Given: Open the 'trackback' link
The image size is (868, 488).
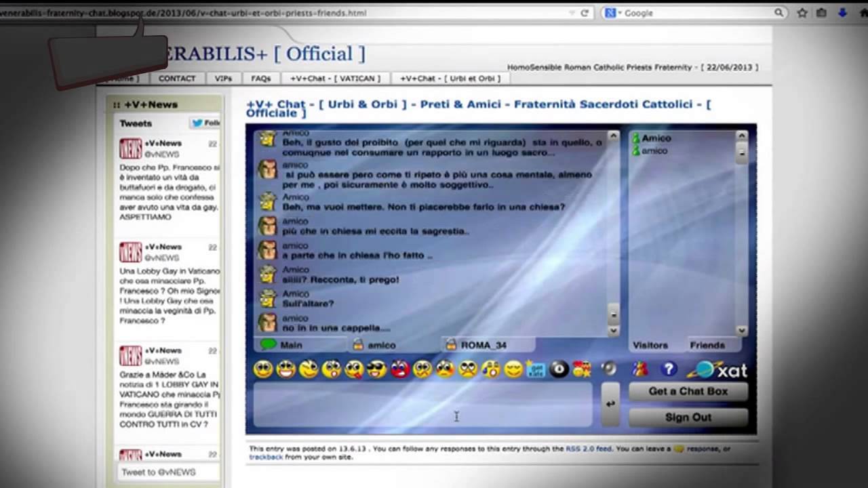Looking at the screenshot, I should [266, 457].
